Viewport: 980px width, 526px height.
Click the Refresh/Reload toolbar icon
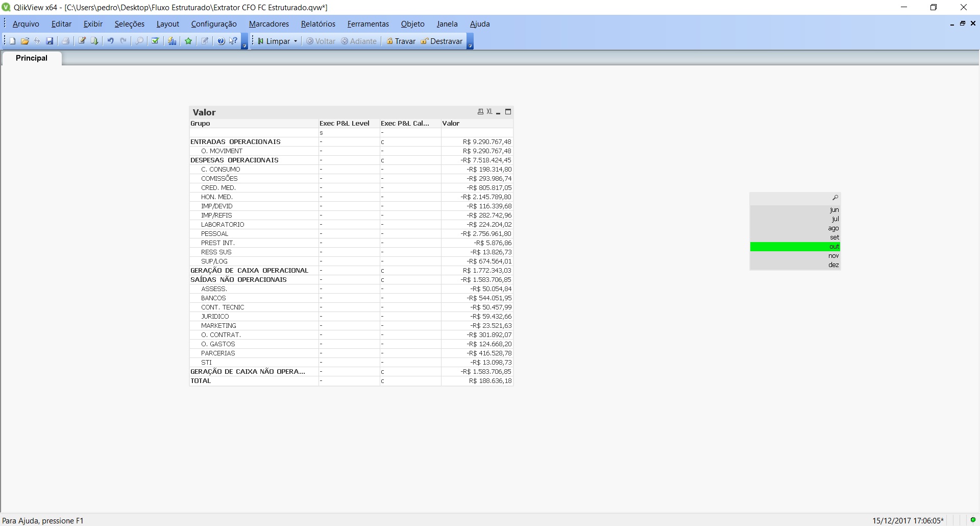[x=37, y=41]
